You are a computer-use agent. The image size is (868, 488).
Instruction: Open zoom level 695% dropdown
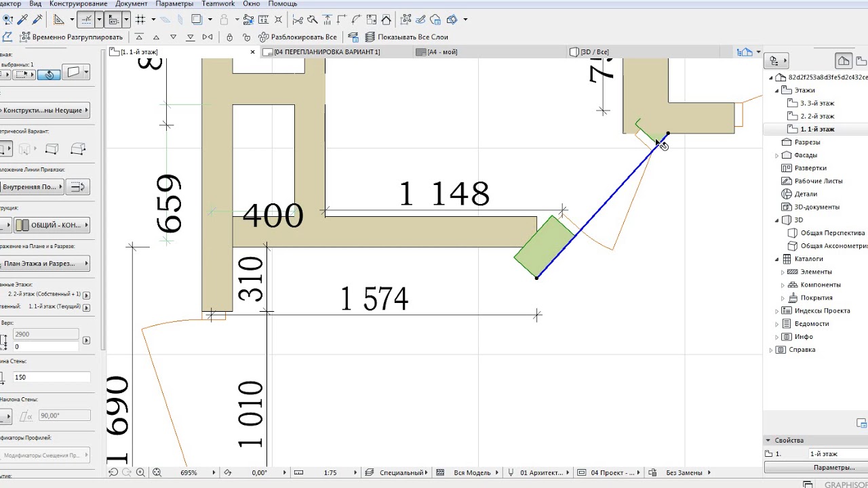click(x=214, y=472)
